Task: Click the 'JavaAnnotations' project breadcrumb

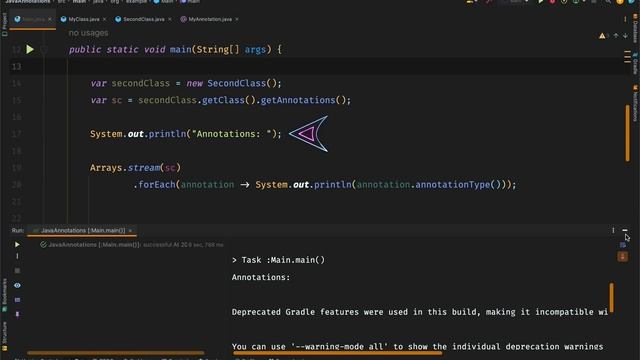Action: pyautogui.click(x=28, y=2)
